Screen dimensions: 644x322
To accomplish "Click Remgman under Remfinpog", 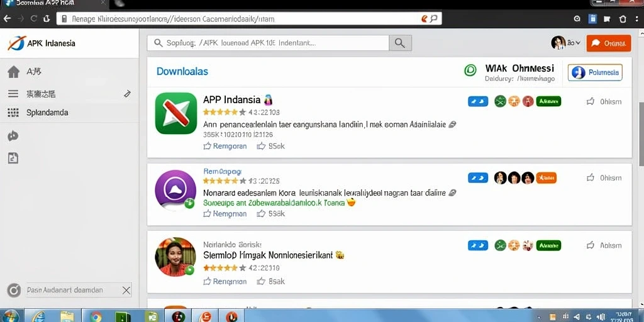I will pyautogui.click(x=225, y=214).
